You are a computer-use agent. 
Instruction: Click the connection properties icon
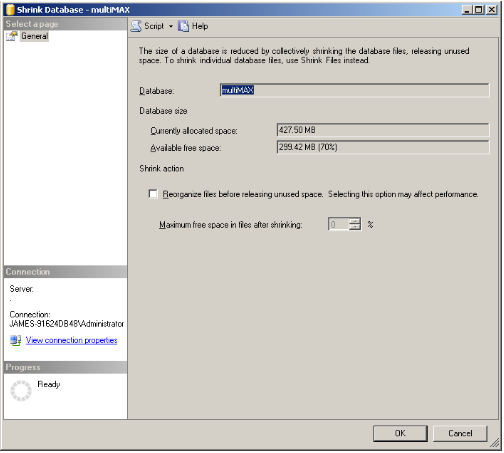(x=15, y=340)
